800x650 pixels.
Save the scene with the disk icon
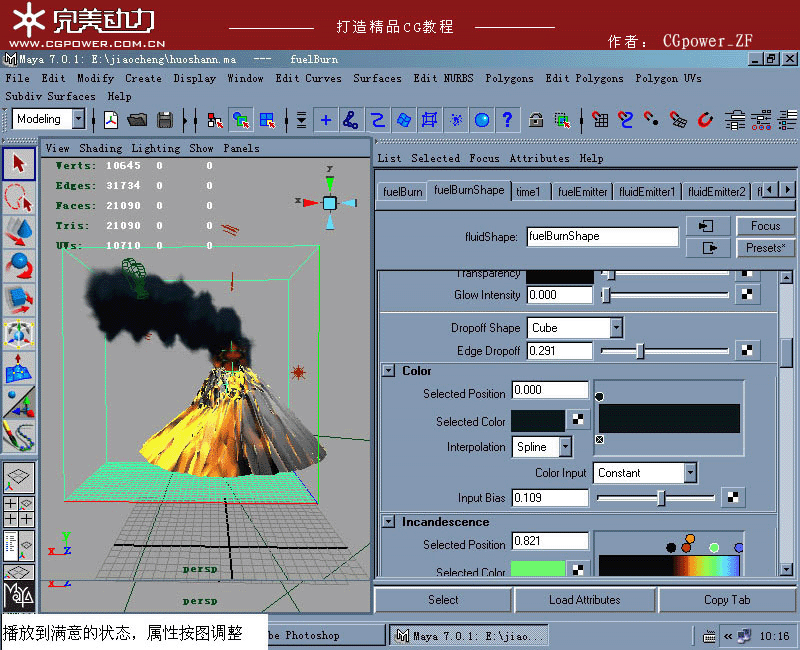tap(166, 120)
